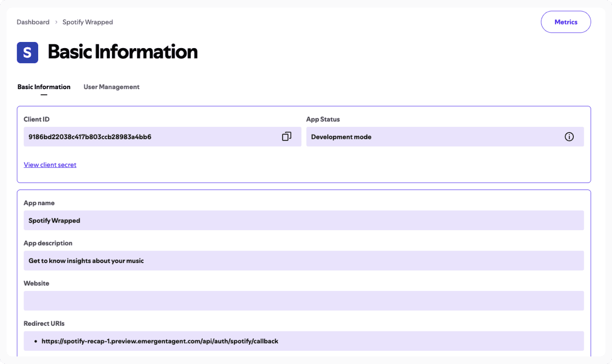This screenshot has width=612, height=364.
Task: Click the Spotify Wrapped breadcrumb
Action: click(88, 22)
